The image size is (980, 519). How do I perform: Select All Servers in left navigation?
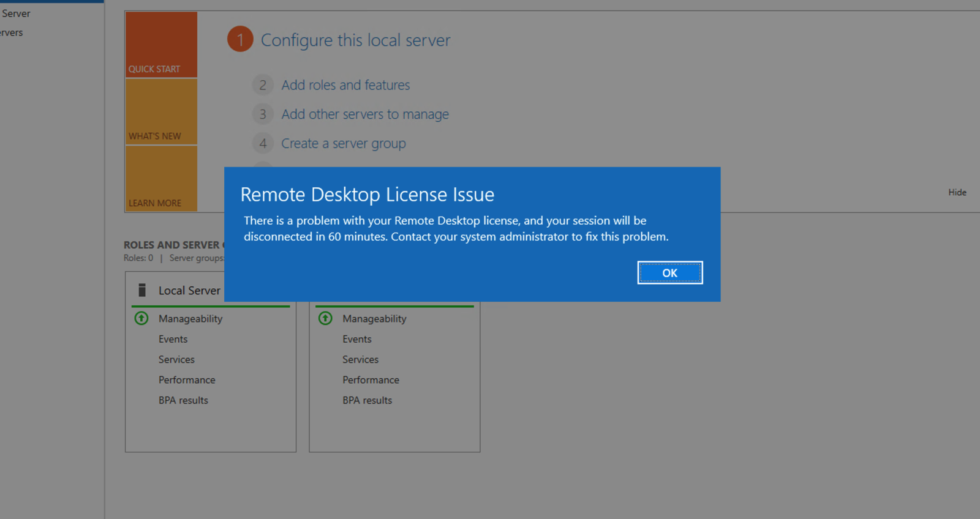pyautogui.click(x=12, y=33)
